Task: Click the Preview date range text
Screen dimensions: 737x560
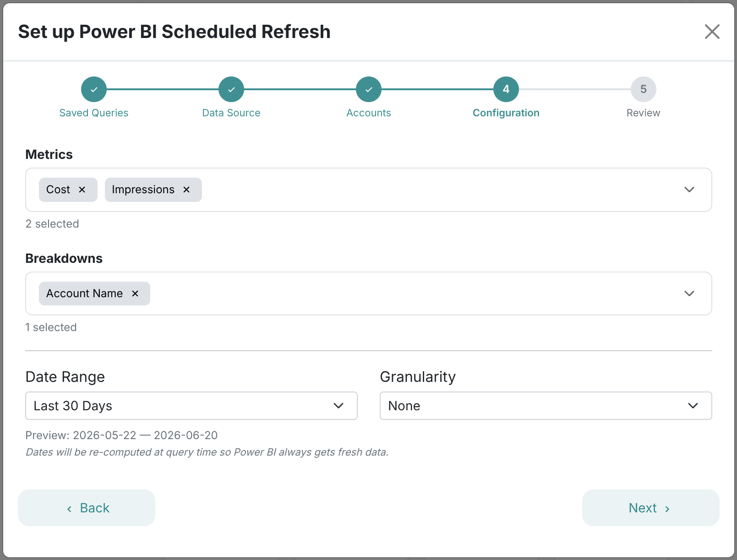Action: pyautogui.click(x=121, y=435)
